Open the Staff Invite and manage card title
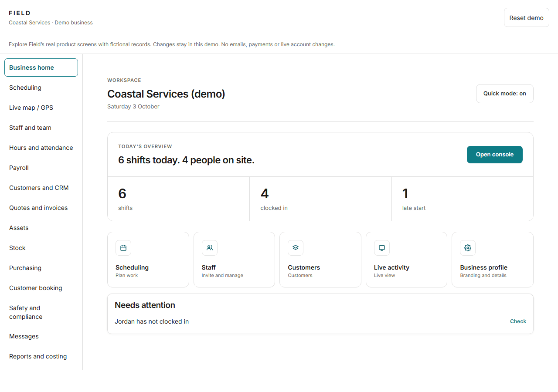 coord(209,267)
